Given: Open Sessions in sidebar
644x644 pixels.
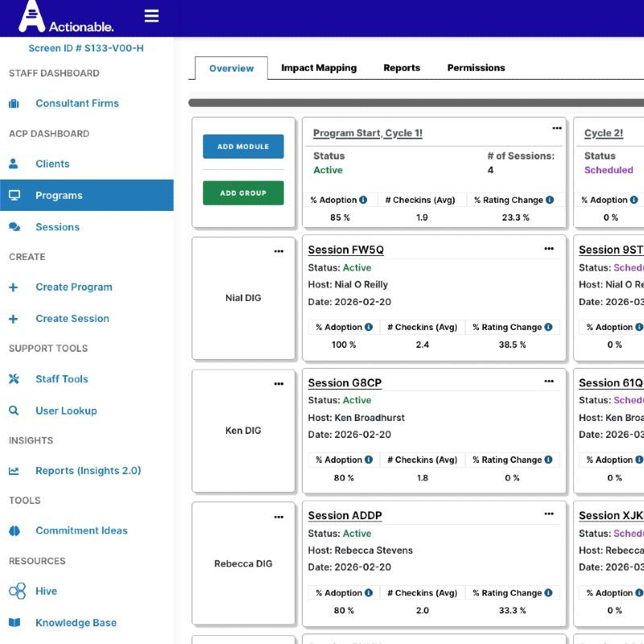Looking at the screenshot, I should click(x=57, y=227).
